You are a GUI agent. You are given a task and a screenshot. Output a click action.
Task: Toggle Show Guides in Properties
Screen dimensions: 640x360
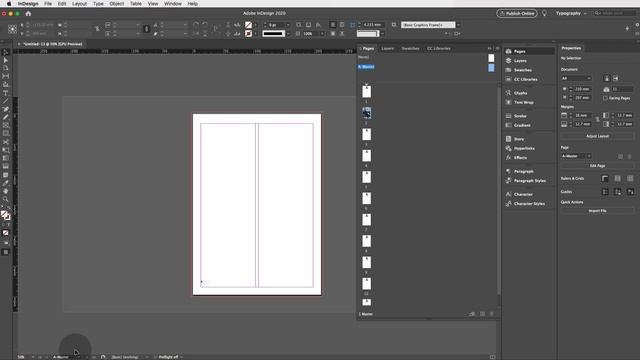[605, 192]
